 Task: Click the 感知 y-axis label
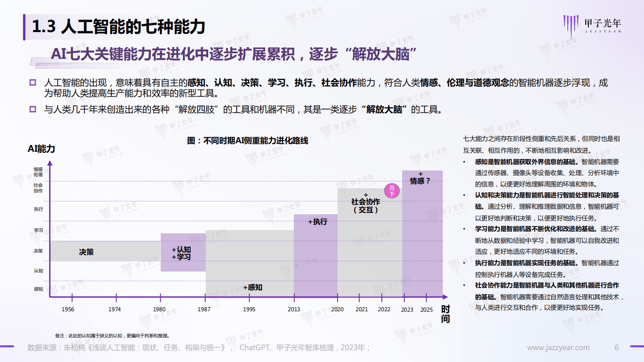pos(38,289)
